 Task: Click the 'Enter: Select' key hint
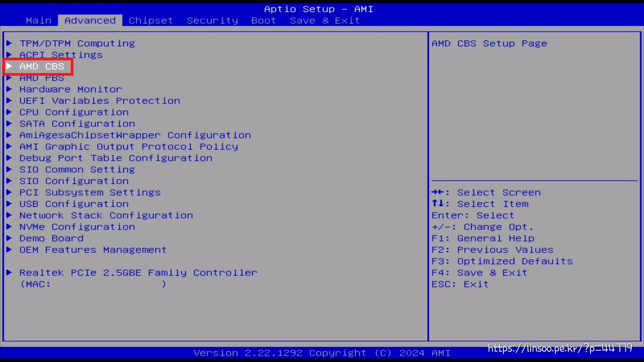[473, 215]
